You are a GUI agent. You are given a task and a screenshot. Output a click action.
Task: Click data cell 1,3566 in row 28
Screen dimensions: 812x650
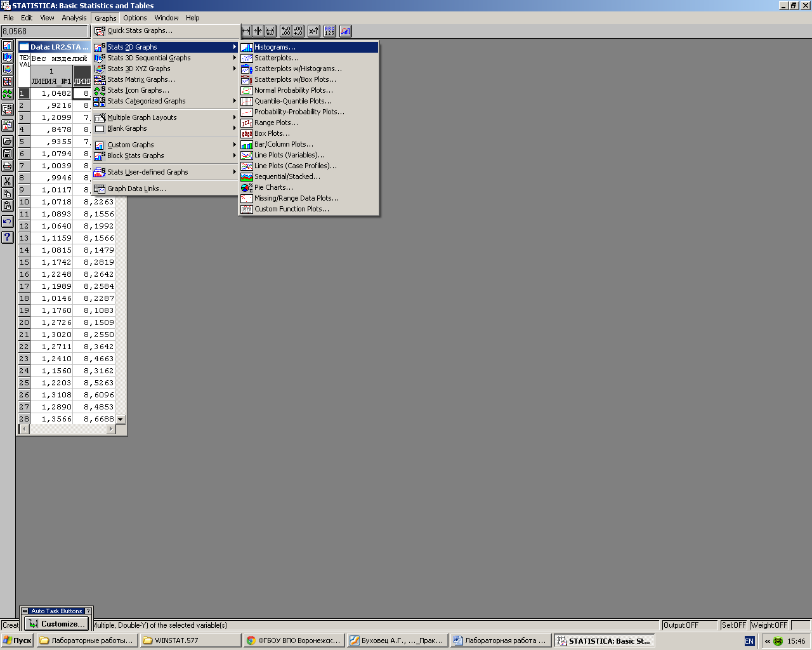[x=51, y=419]
